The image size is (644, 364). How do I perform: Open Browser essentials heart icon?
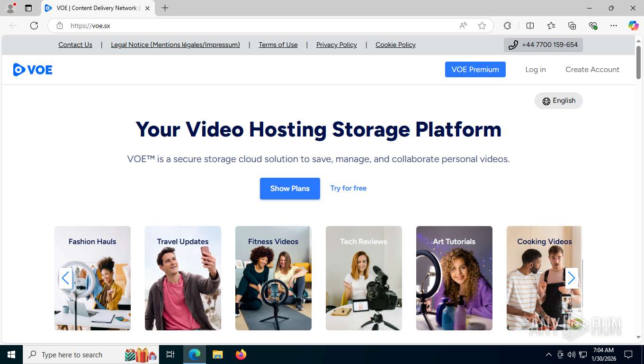593,26
